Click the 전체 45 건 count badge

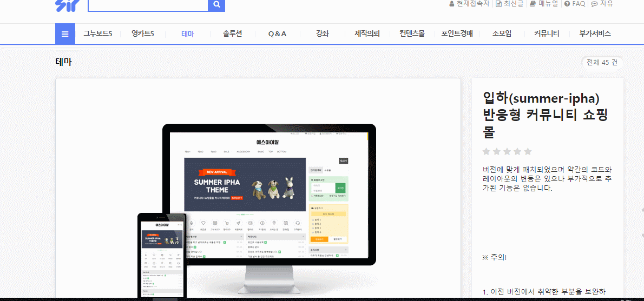(x=602, y=63)
